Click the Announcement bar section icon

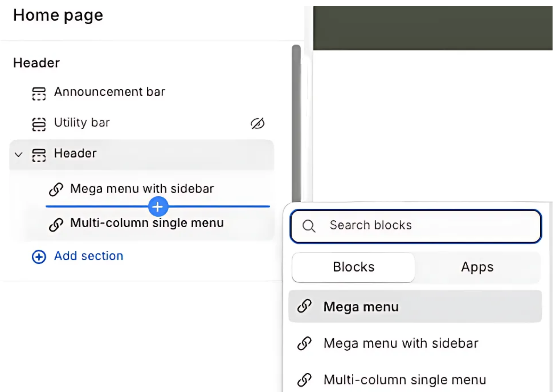[x=39, y=94]
